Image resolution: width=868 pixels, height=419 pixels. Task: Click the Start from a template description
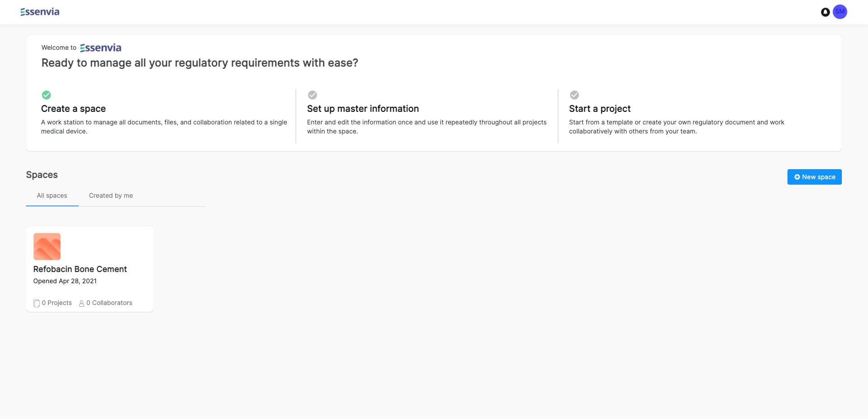point(677,127)
